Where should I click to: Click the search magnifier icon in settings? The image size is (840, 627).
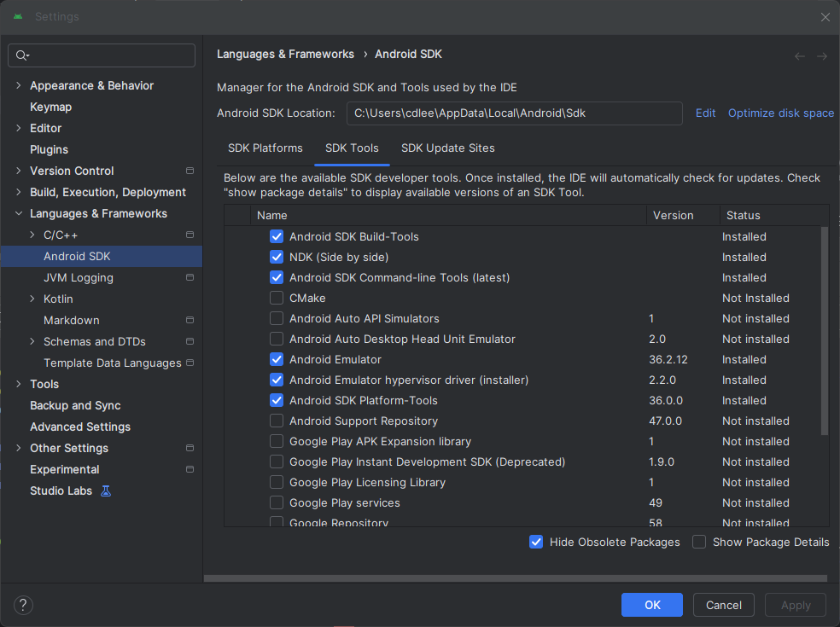22,55
